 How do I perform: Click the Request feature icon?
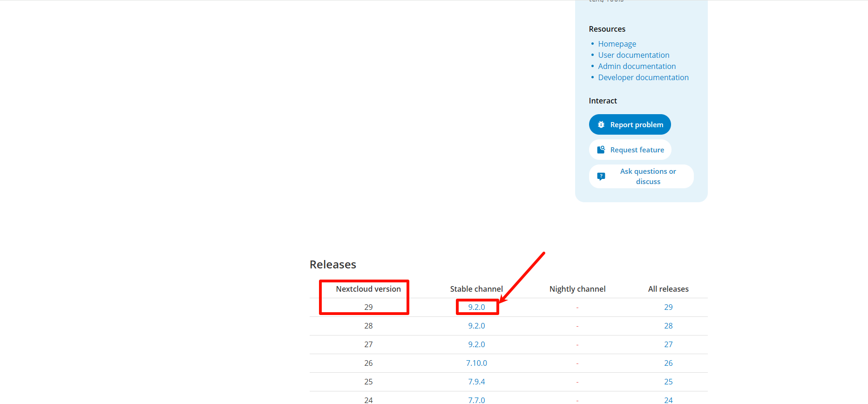pos(601,150)
